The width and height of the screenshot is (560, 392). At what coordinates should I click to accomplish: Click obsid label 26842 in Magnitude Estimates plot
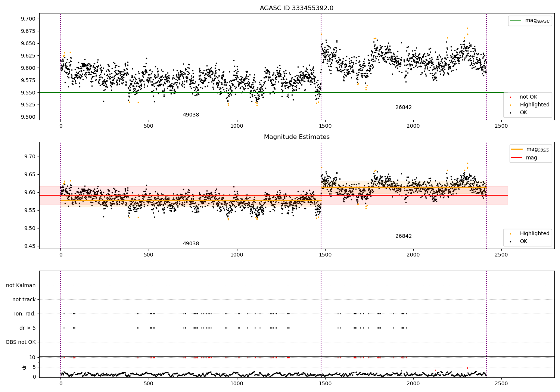(404, 236)
